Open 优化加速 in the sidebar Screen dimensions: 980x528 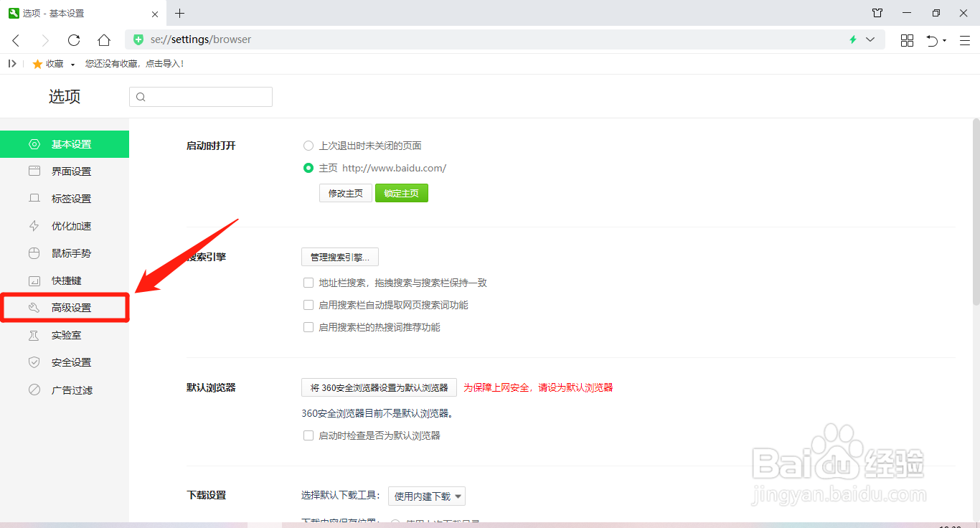[x=65, y=226]
